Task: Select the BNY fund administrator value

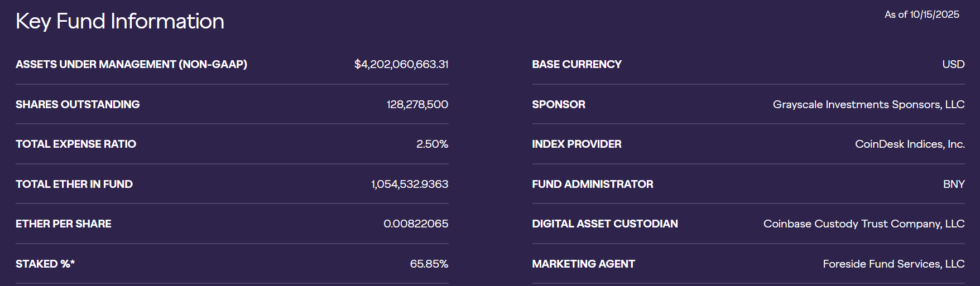Action: pos(954,184)
